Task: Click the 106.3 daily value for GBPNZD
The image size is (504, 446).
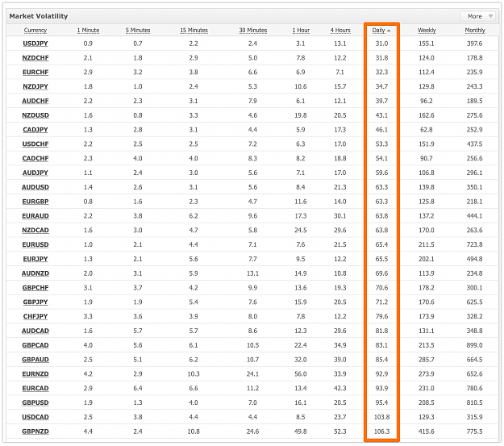Action: pos(381,431)
